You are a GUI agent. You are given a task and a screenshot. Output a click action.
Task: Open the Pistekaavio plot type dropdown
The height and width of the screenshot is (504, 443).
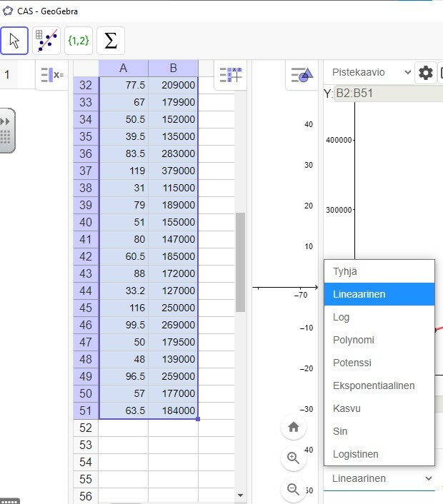(371, 72)
